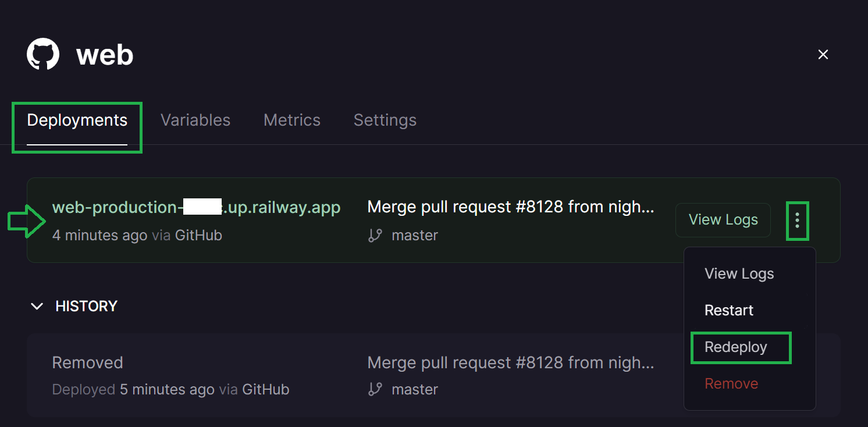Screen dimensions: 868x427
Task: Click active deployment's Merge pull request message
Action: pos(510,207)
